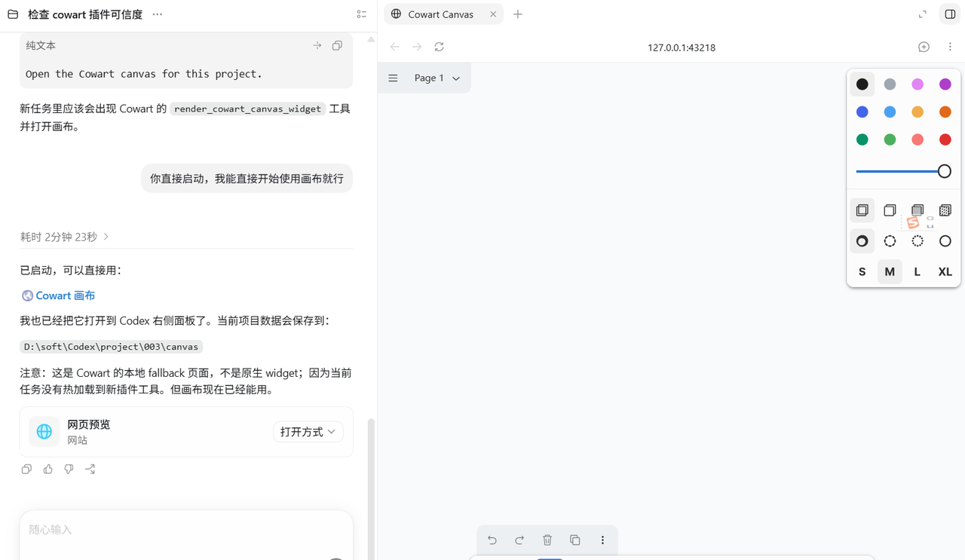
Task: Open the browser panel three-dot options
Action: pyautogui.click(x=950, y=47)
